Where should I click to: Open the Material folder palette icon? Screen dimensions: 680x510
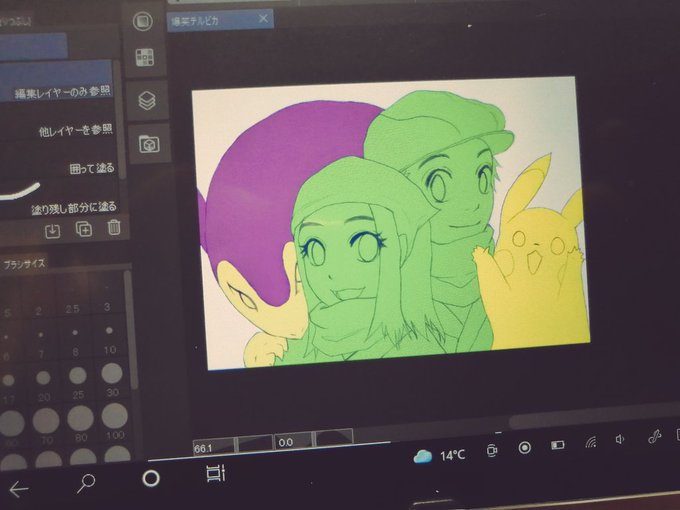[x=149, y=144]
